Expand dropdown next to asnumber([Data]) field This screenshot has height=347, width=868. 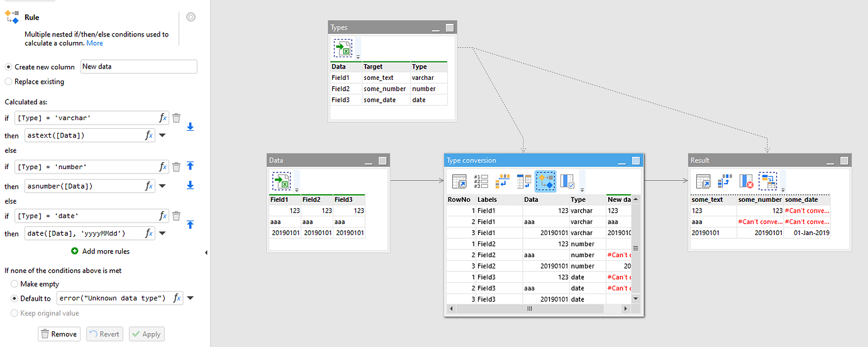[162, 186]
